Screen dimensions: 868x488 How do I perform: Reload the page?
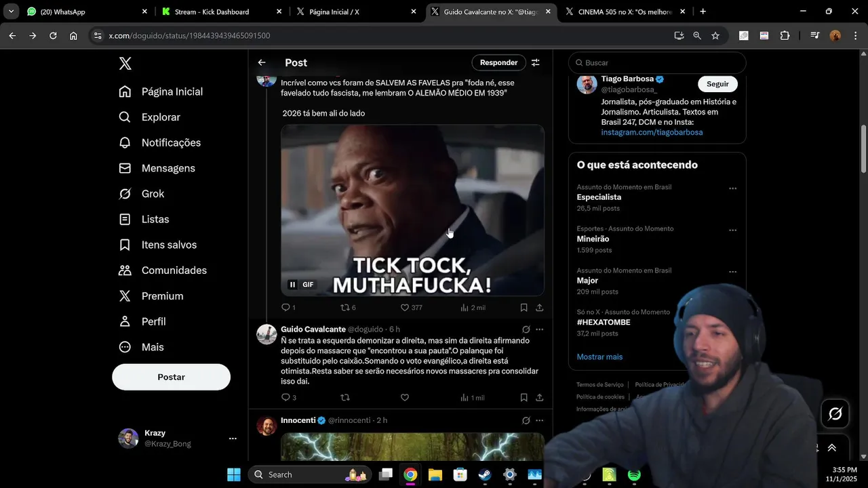coord(53,36)
